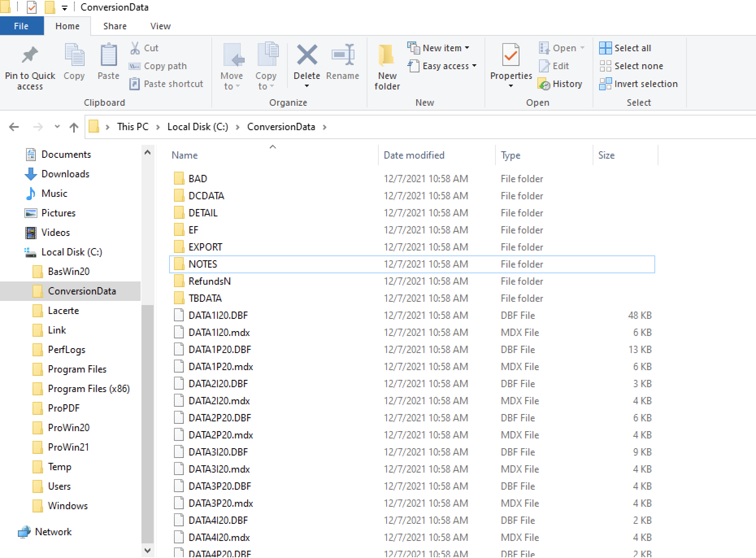Click the Copy ribbon icon
The image size is (756, 558).
coord(74,55)
